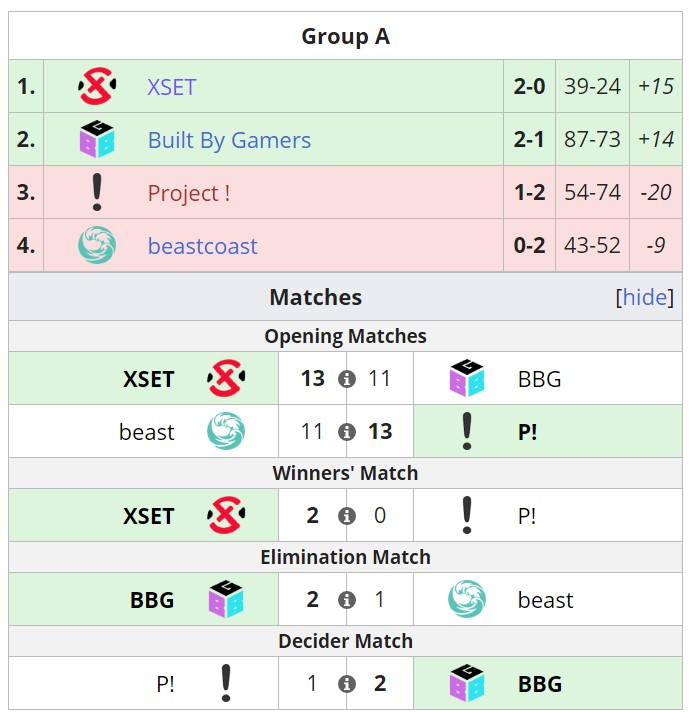Click XSET logo in Winners' Match row
Viewport: 690px width, 722px height.
tap(226, 515)
